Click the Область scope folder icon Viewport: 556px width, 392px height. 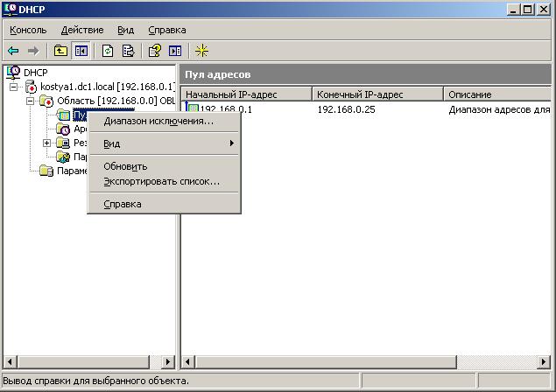pos(46,101)
